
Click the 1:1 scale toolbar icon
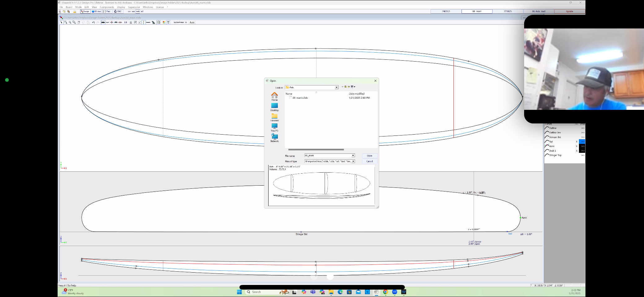pyautogui.click(x=125, y=23)
